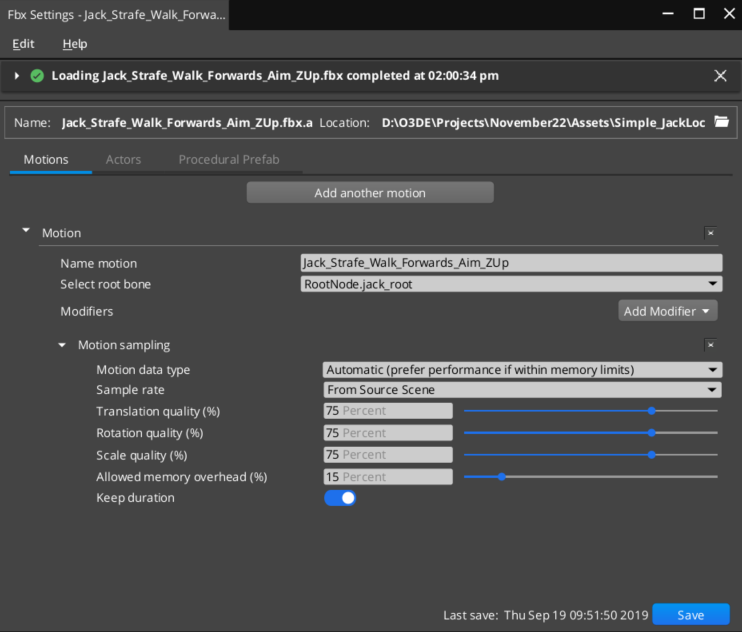Screen dimensions: 742x632
Task: Expand the loading status message arrow
Action: (17, 76)
